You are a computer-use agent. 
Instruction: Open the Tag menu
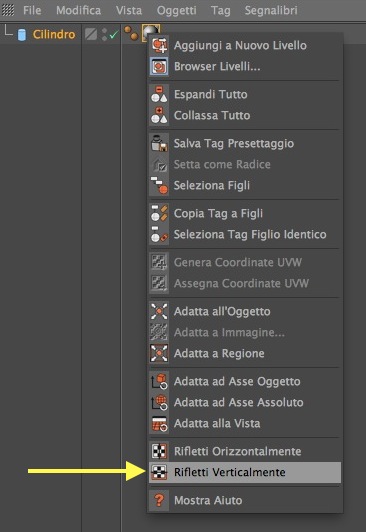[x=220, y=11]
